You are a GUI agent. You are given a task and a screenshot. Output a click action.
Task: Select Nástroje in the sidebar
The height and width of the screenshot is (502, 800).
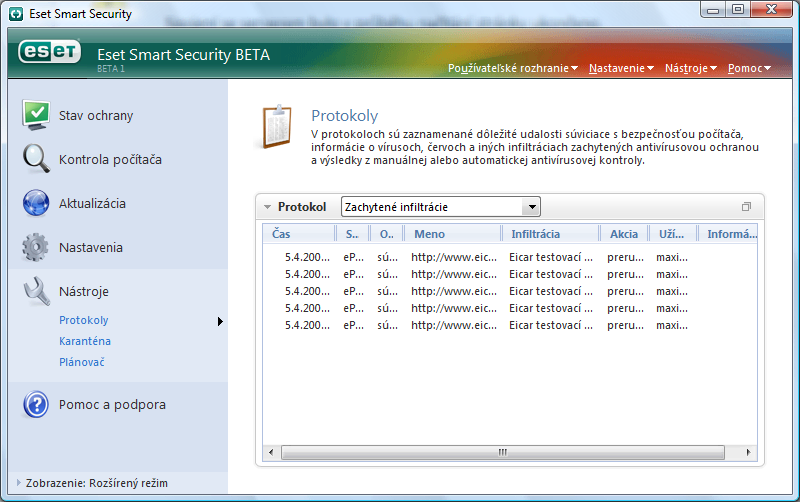point(84,292)
